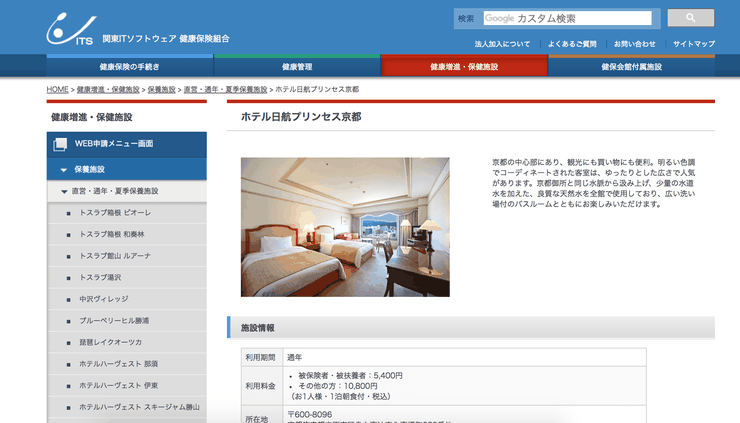Viewport: 740px width, 423px height.
Task: Click the 〒600-8096 postal code text
Action: click(x=310, y=415)
